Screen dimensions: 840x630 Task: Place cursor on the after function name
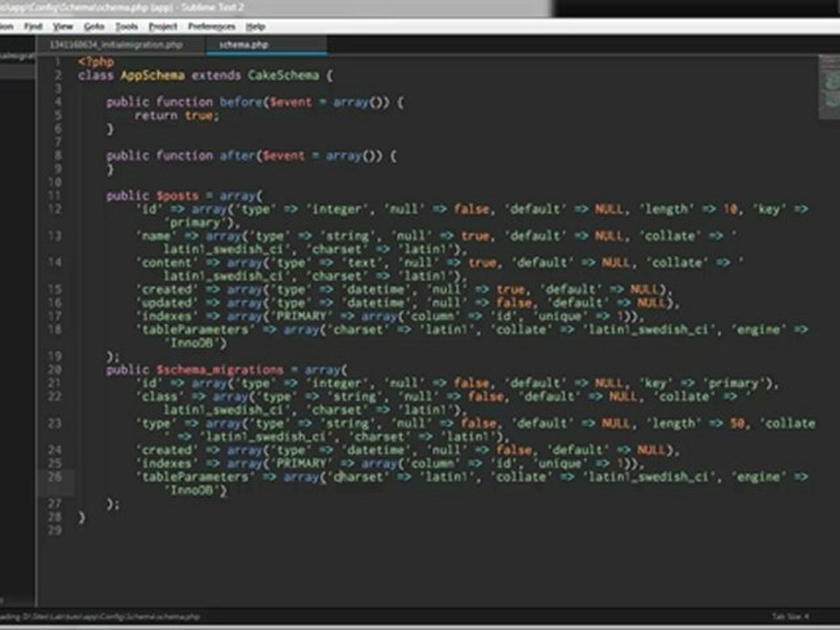click(x=237, y=156)
